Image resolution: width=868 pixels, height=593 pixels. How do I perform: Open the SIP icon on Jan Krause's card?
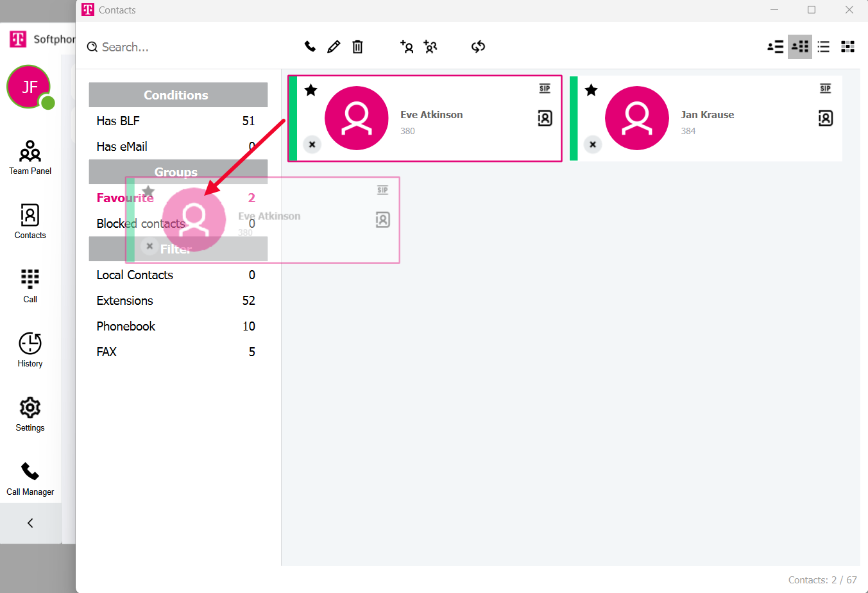point(825,89)
